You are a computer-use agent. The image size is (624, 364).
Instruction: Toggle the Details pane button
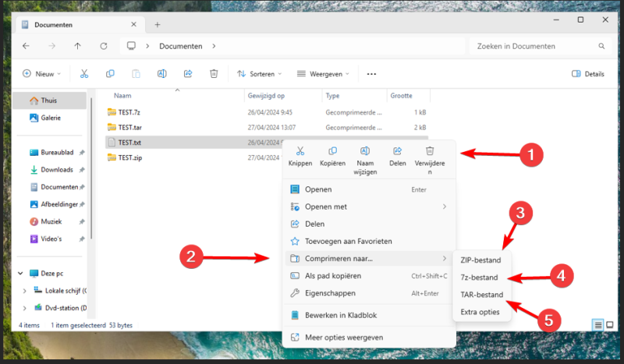pos(588,74)
